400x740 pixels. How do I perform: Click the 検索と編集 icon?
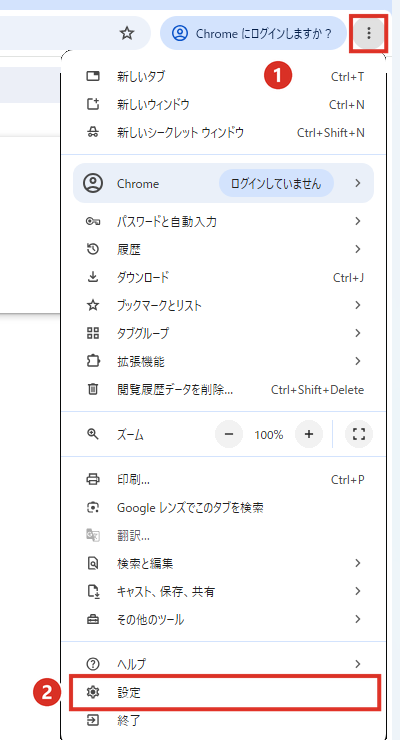click(x=93, y=563)
